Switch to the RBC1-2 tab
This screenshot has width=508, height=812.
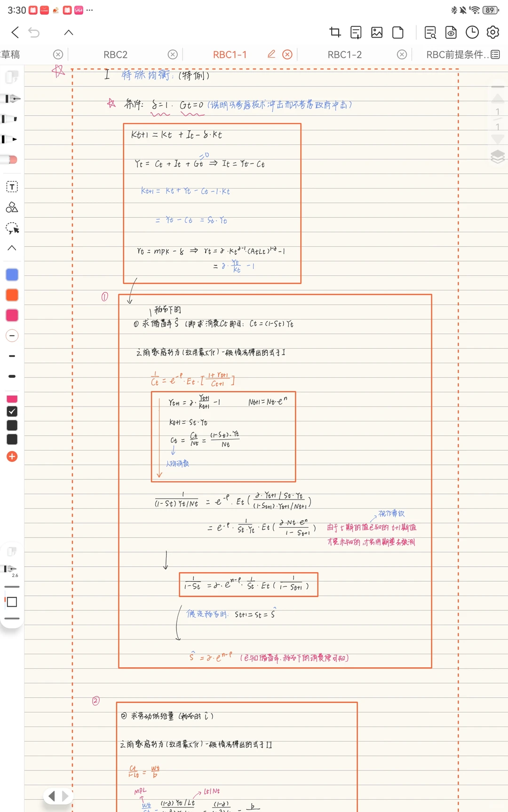tap(345, 55)
